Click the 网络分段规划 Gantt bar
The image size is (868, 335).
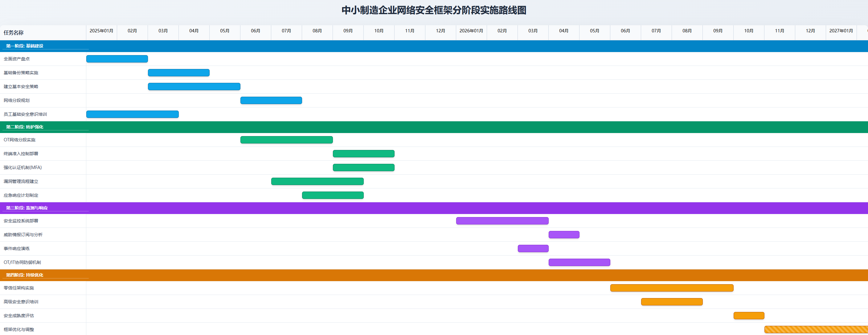click(271, 100)
